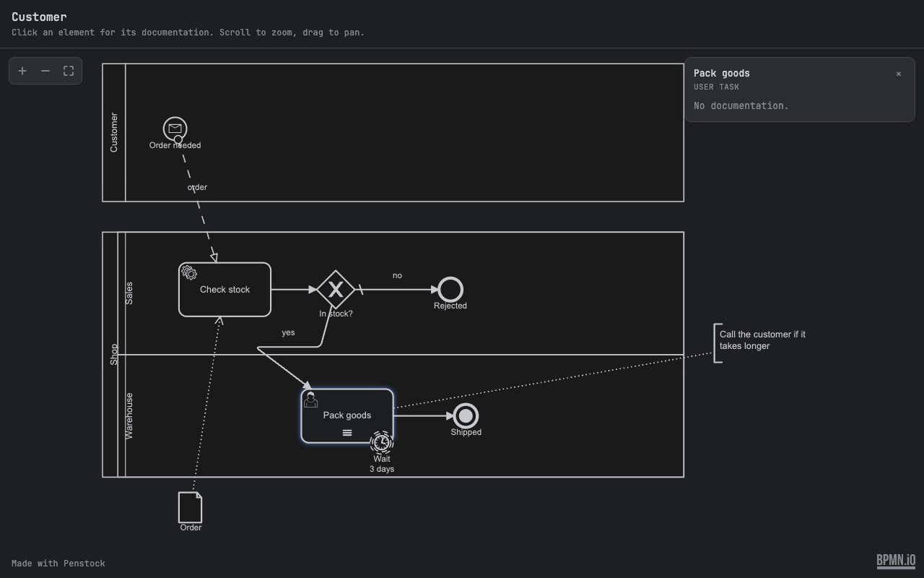Select the Wait 3 days timer event
Image resolution: width=924 pixels, height=578 pixels.
point(382,442)
